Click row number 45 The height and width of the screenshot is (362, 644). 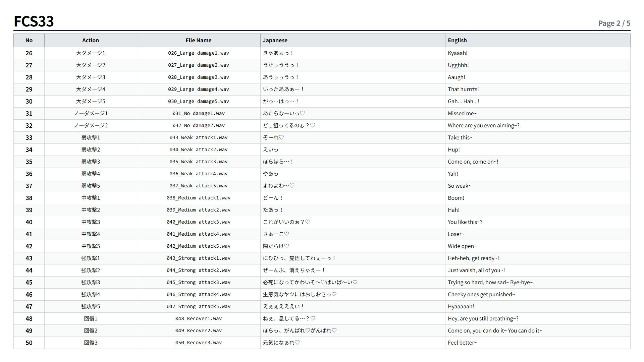[29, 282]
